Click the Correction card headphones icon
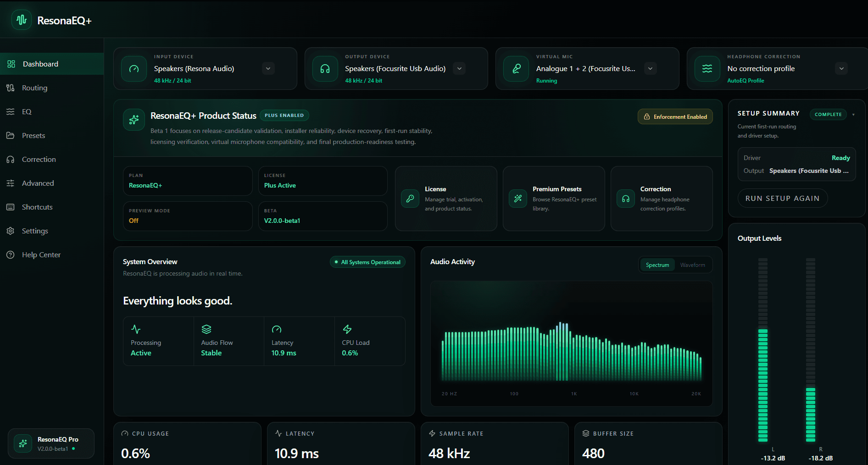The height and width of the screenshot is (465, 868). pos(626,199)
